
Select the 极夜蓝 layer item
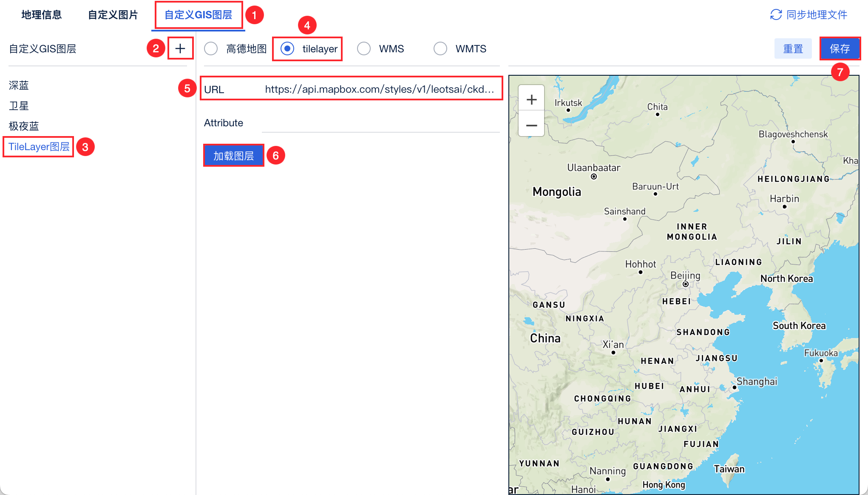(x=24, y=126)
